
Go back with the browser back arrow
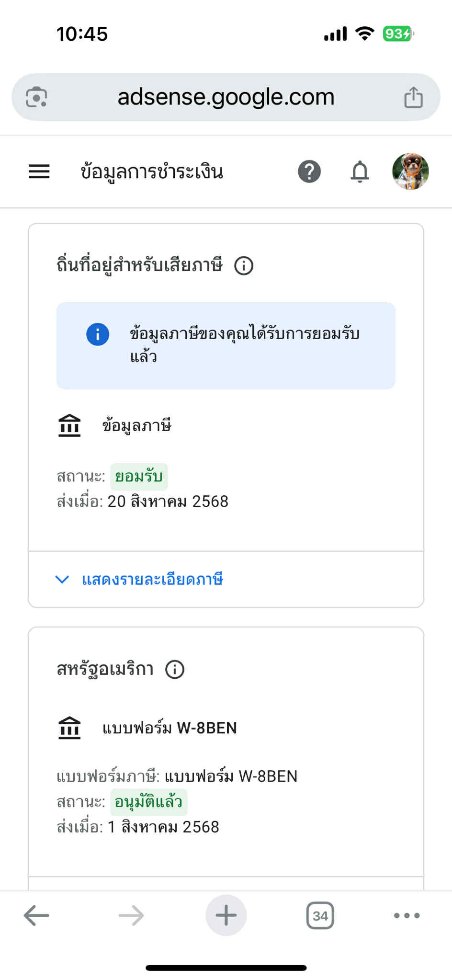[36, 915]
